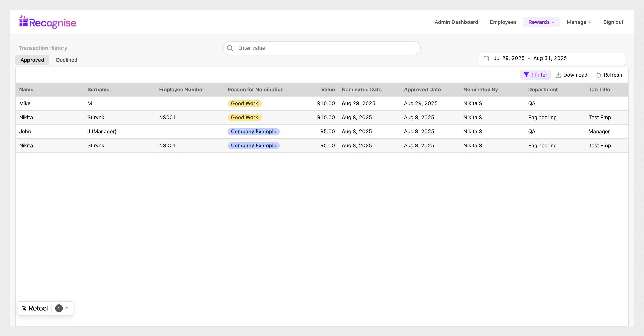644x336 pixels.
Task: Switch to the Declined tab
Action: click(66, 60)
